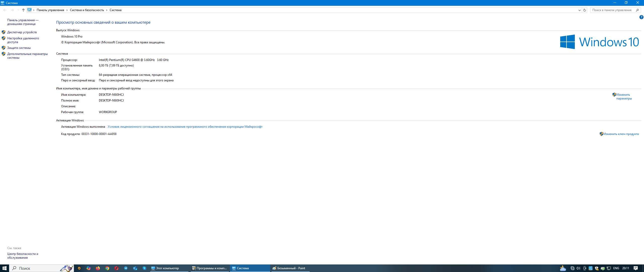Switch to Безымянный - Paint taskbar window

[x=290, y=268]
